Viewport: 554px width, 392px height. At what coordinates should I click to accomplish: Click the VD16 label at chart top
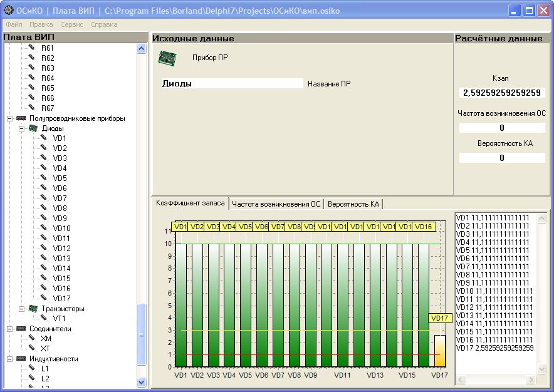(x=424, y=227)
